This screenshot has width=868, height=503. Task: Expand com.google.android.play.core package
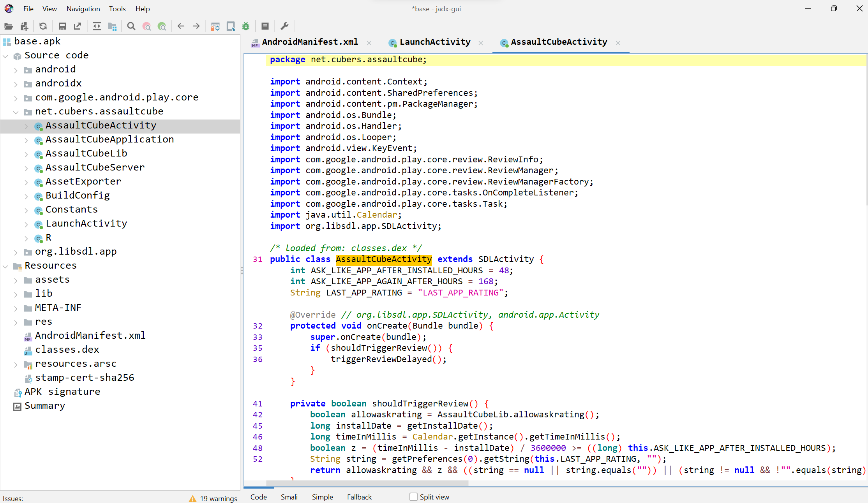click(x=16, y=98)
